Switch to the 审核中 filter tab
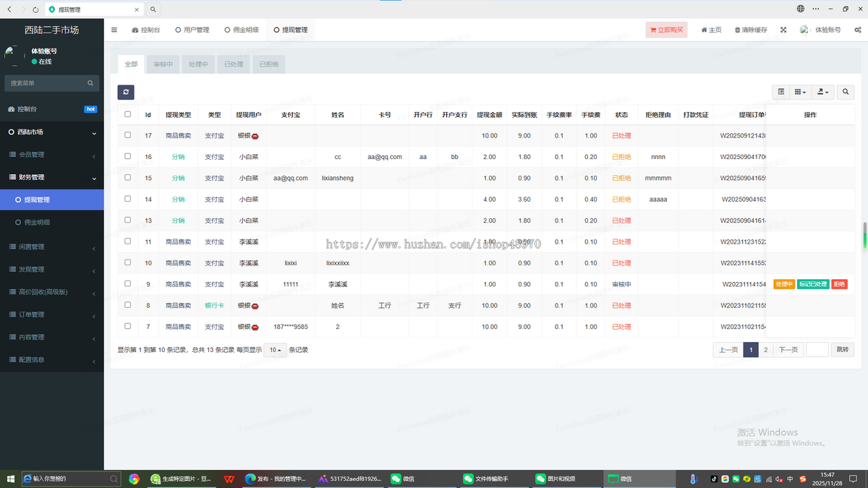868x488 pixels. (163, 64)
